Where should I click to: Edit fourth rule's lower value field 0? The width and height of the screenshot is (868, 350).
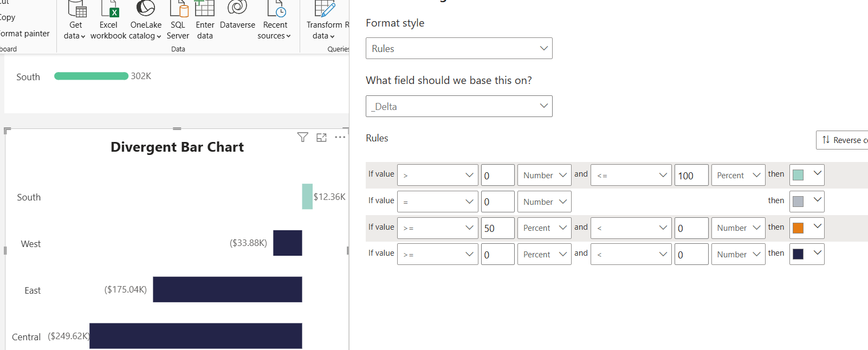point(498,254)
